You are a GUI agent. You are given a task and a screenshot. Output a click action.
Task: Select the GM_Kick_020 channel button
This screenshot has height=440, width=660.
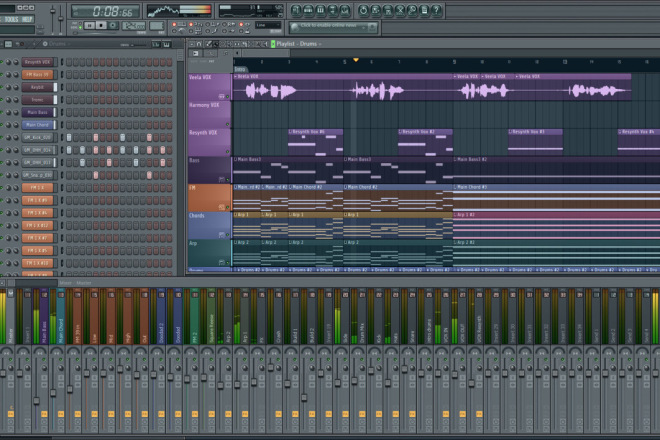tap(38, 138)
